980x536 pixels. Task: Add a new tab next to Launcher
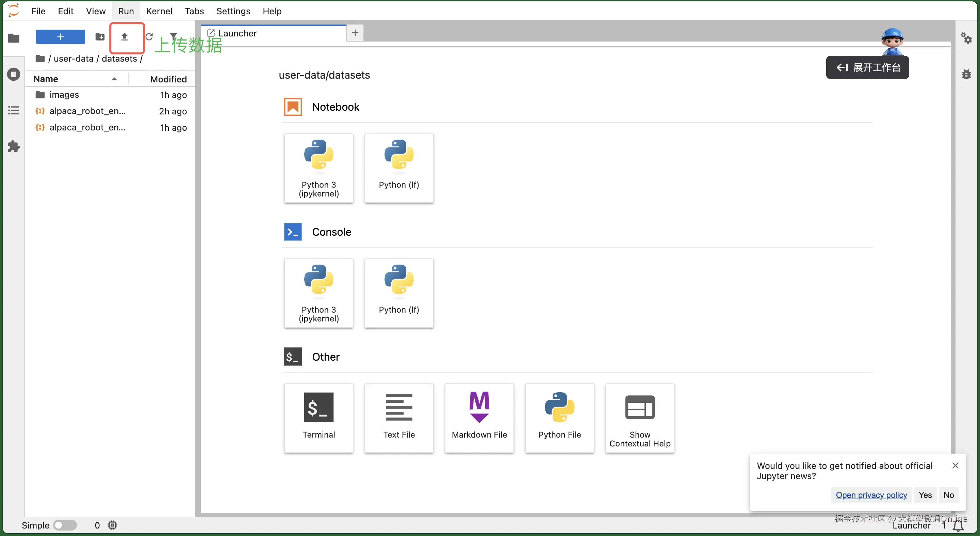coord(355,33)
